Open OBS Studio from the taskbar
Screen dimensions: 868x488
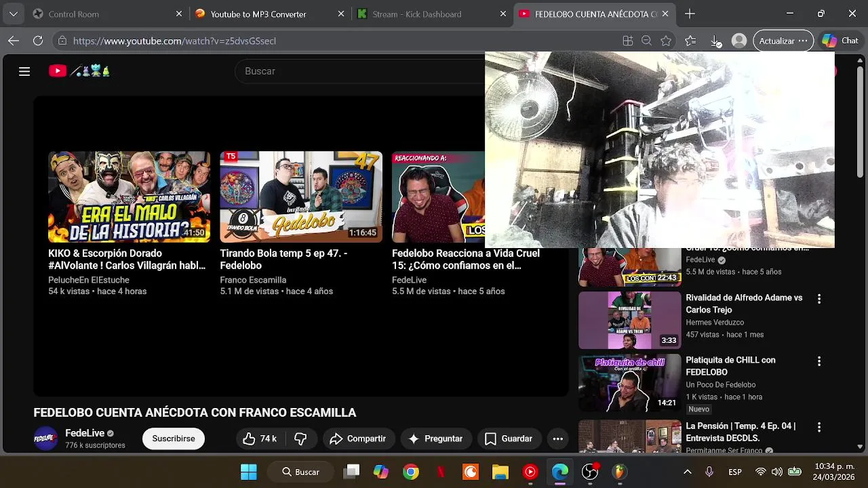590,472
